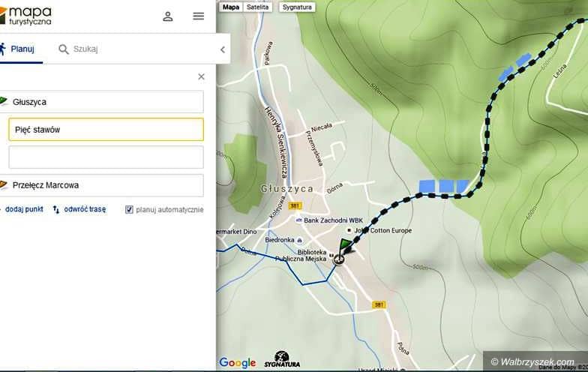This screenshot has height=372, width=588.
Task: Click the dodaj punkt link
Action: tap(23, 210)
